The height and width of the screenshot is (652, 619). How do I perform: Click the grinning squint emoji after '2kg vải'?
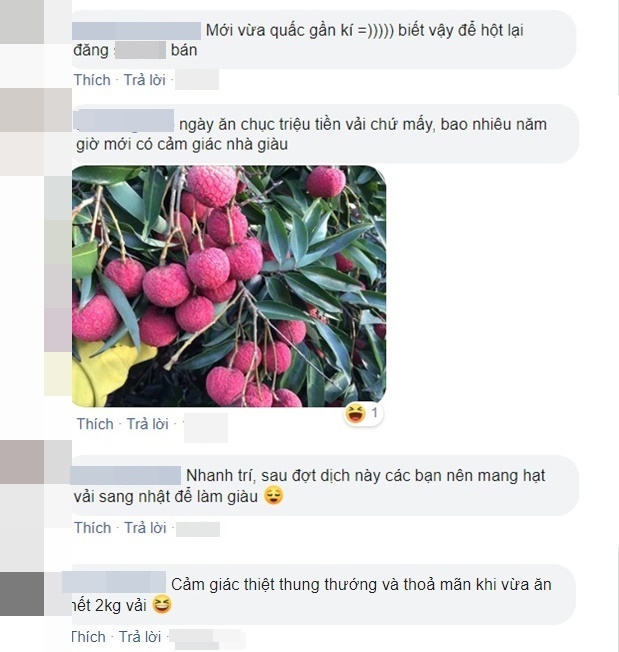(162, 604)
